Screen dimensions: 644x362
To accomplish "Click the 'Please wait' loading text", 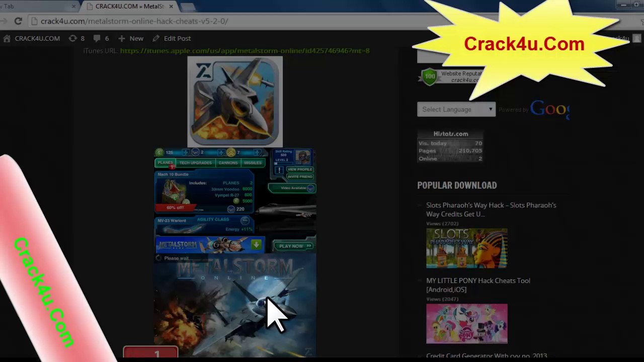I will [x=176, y=258].
